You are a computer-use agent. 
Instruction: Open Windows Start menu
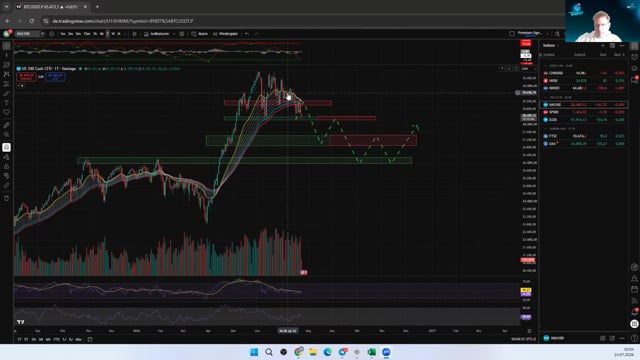(x=254, y=352)
